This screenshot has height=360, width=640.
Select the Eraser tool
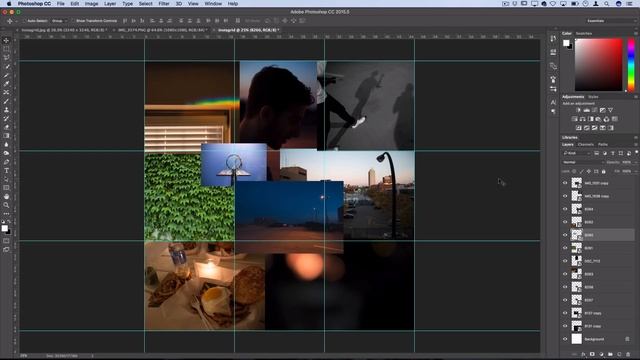[6, 127]
